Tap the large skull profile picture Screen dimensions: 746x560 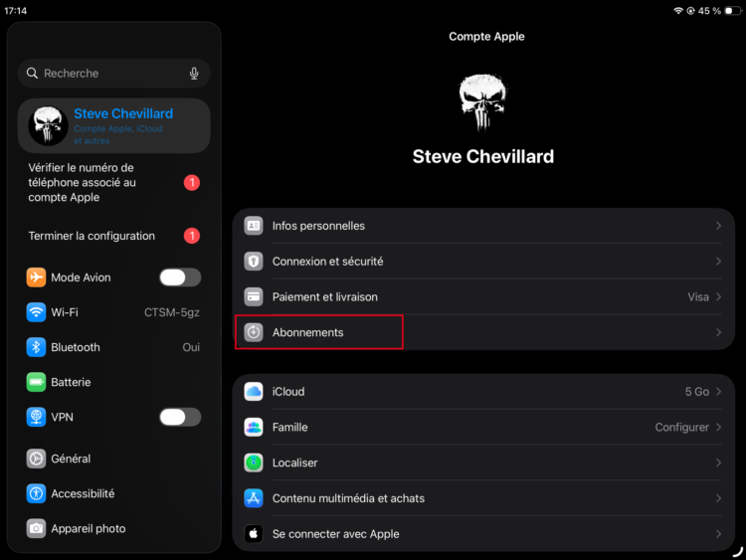pyautogui.click(x=482, y=101)
